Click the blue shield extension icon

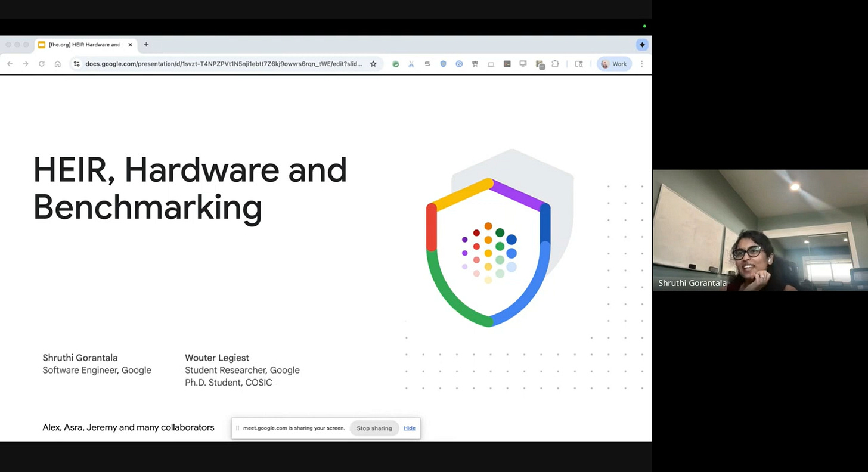[443, 64]
